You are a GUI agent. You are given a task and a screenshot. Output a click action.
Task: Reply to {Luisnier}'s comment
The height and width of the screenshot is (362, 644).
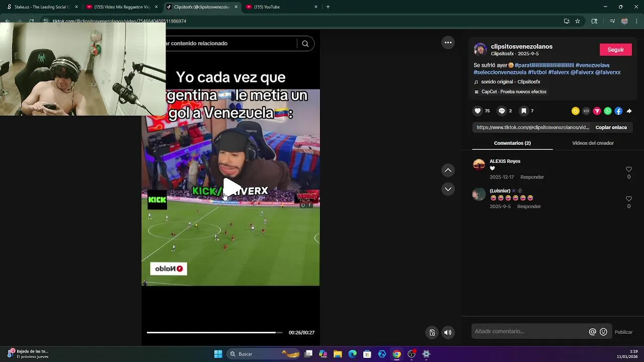pyautogui.click(x=529, y=207)
